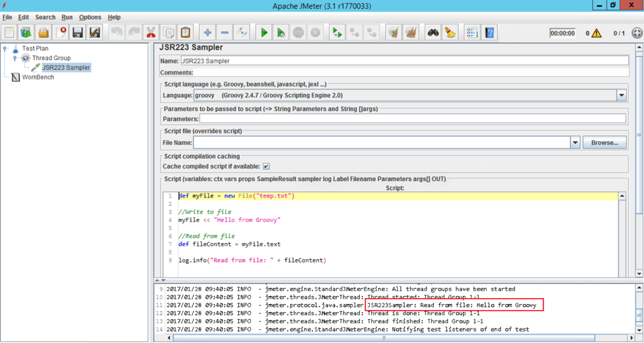Open the Language dropdown arrow
The image size is (644, 343).
click(x=622, y=95)
